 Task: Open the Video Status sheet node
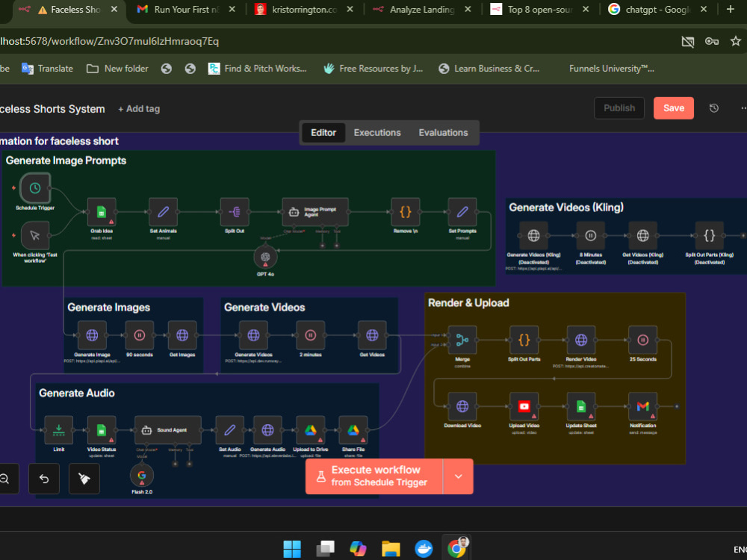tap(102, 430)
